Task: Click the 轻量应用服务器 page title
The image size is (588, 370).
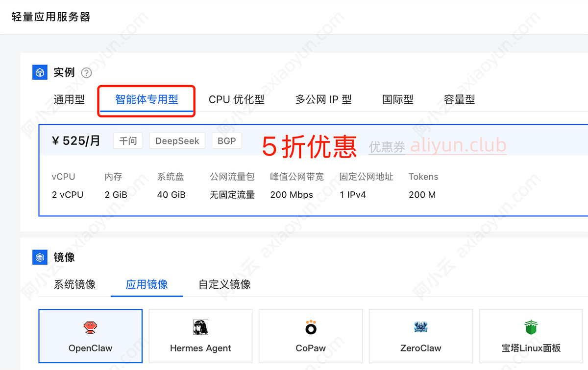Action: (51, 17)
